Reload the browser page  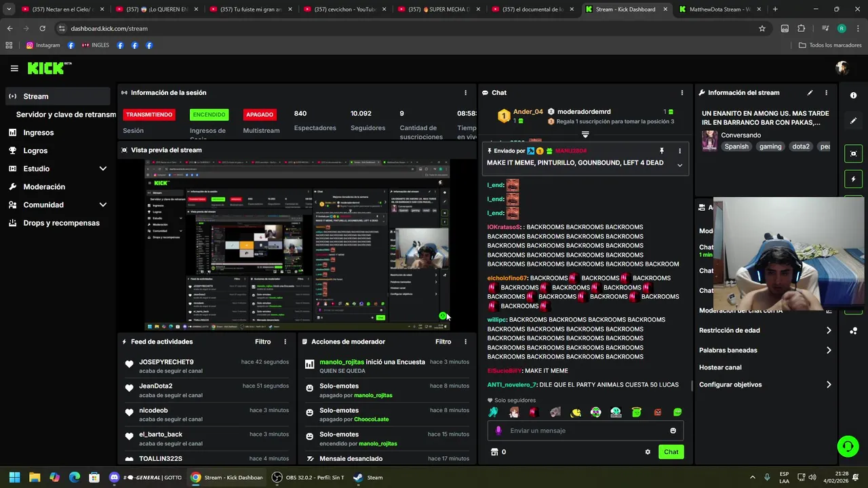pos(42,28)
